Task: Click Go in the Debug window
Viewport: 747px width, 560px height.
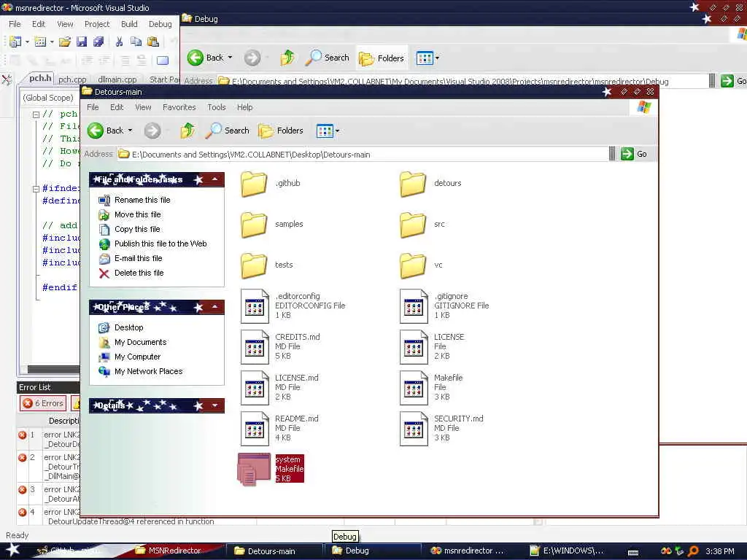Action: coord(733,81)
